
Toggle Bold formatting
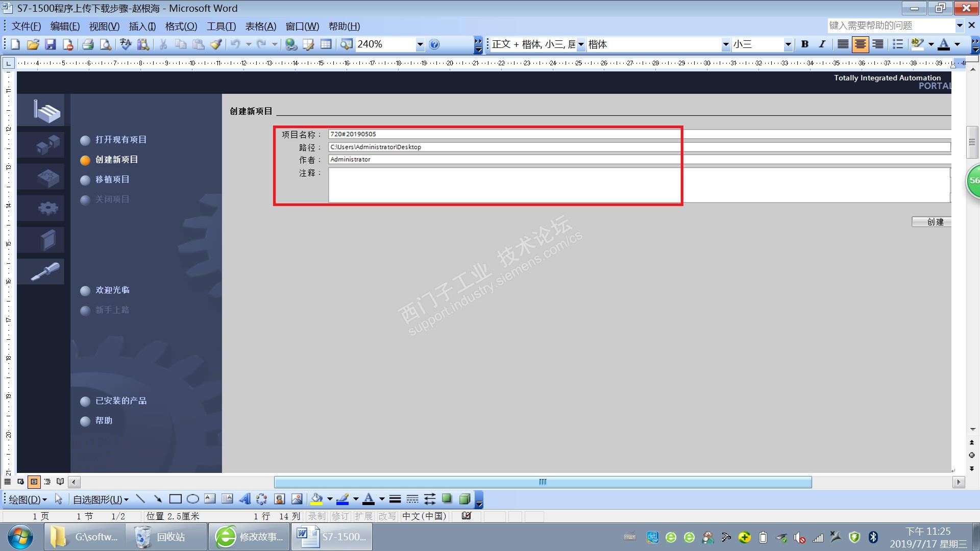[x=805, y=44]
